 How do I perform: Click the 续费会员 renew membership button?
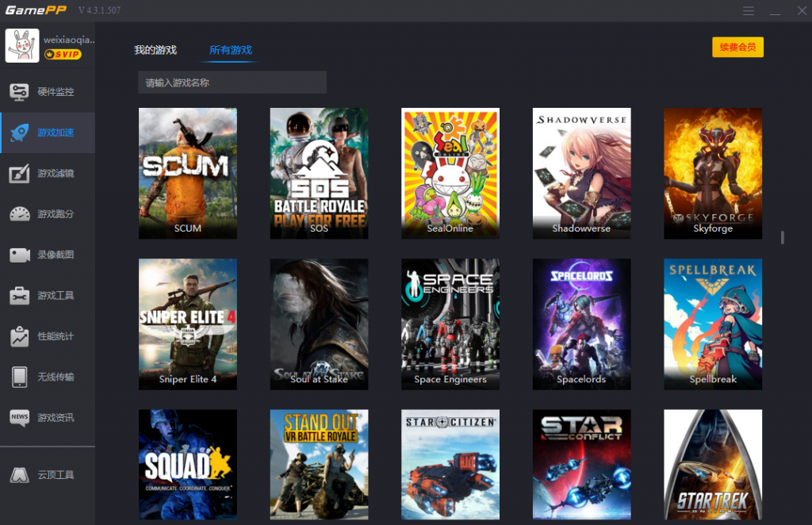point(737,47)
